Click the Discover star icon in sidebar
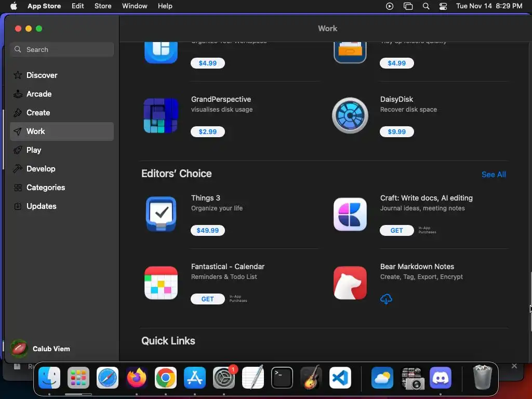532x399 pixels. tap(18, 75)
